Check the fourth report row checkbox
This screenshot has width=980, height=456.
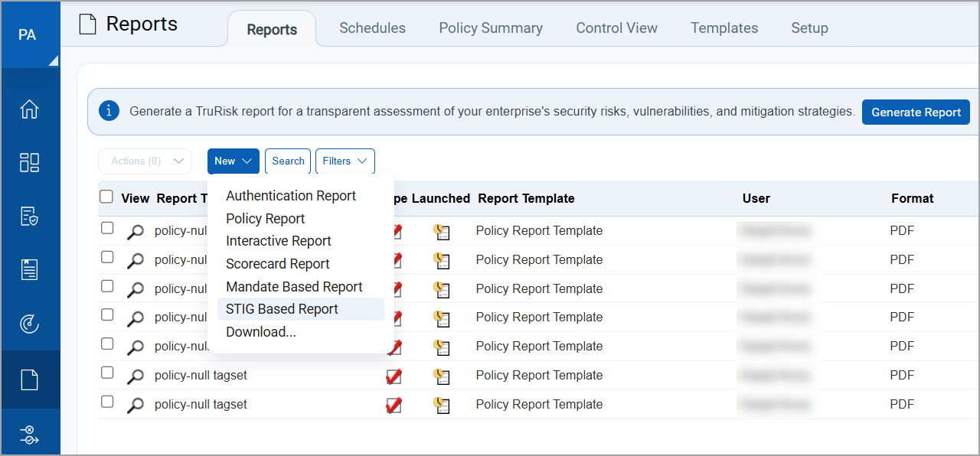(107, 314)
